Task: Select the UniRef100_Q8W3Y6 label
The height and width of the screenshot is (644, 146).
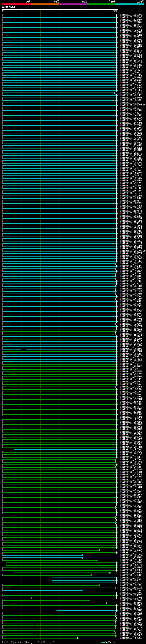Action: (x=131, y=153)
